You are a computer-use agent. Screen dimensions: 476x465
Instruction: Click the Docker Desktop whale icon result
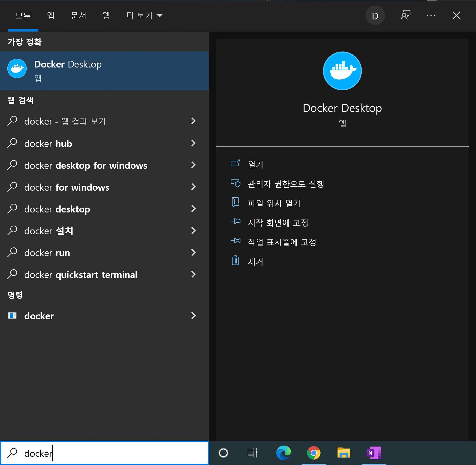[17, 69]
